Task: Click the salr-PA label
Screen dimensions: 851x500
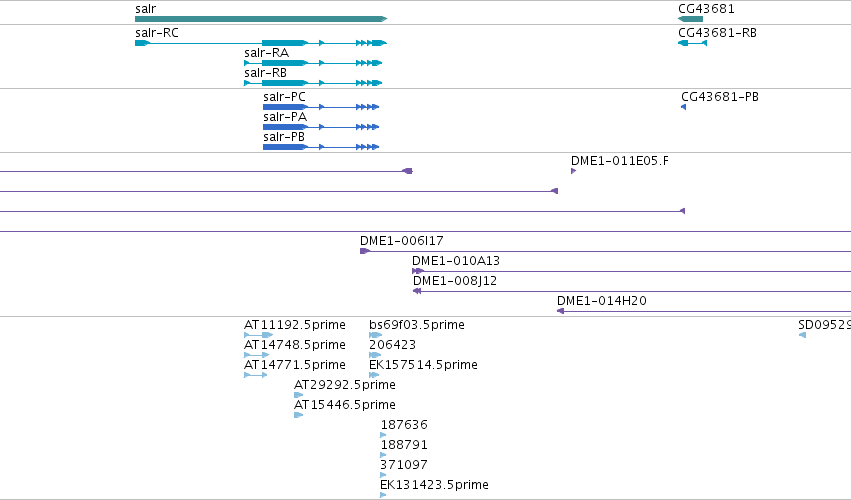Action: (285, 117)
